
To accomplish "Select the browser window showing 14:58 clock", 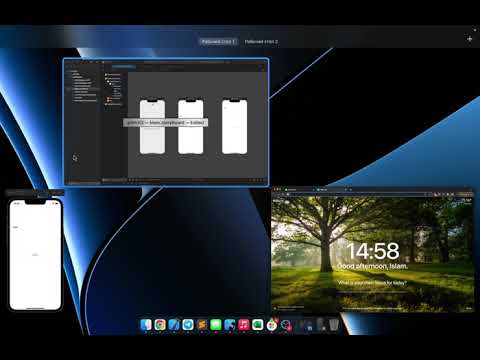I will click(373, 249).
